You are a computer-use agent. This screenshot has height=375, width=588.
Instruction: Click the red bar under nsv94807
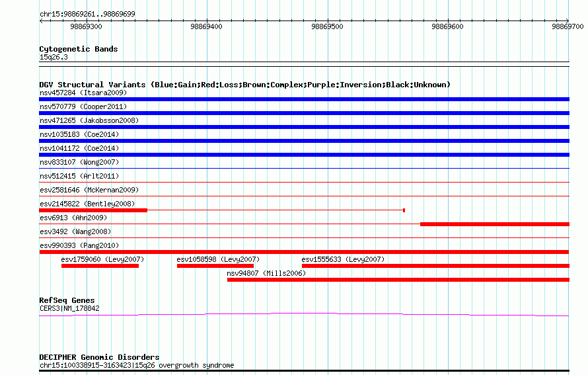pyautogui.click(x=398, y=280)
